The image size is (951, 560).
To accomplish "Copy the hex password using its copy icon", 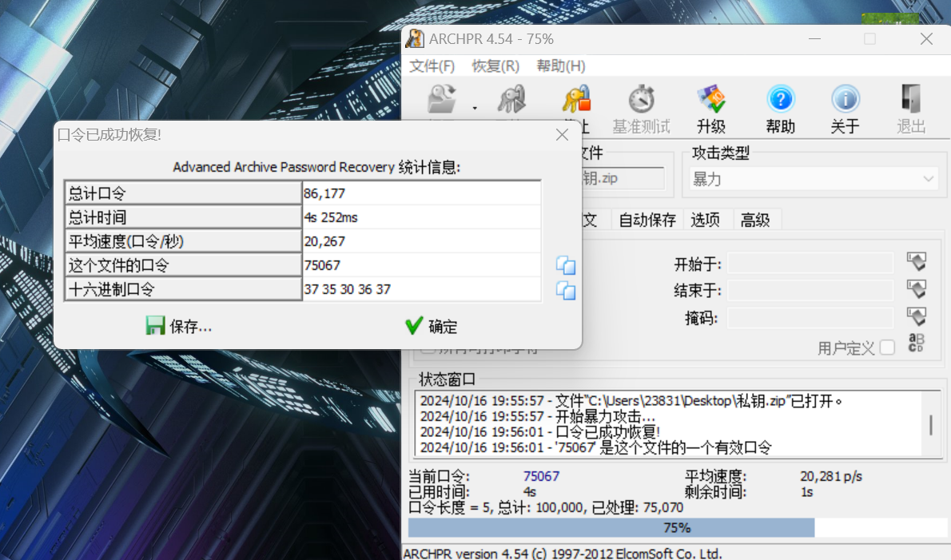I will click(566, 290).
